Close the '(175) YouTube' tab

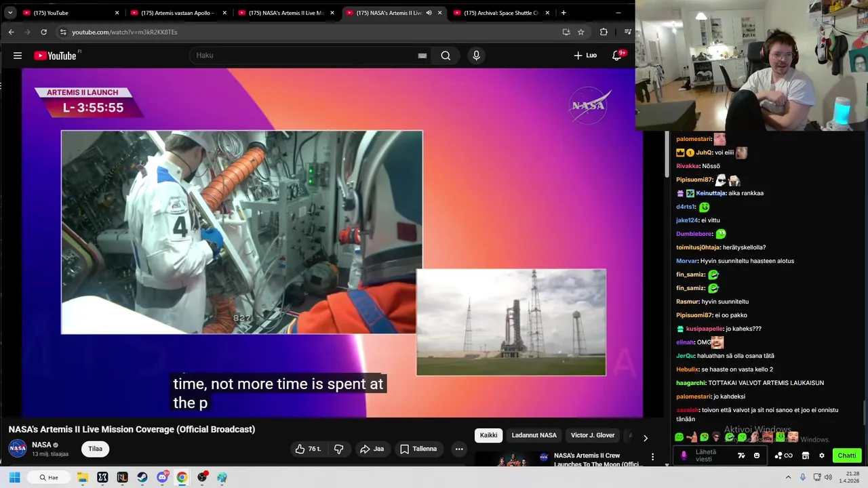click(x=117, y=13)
